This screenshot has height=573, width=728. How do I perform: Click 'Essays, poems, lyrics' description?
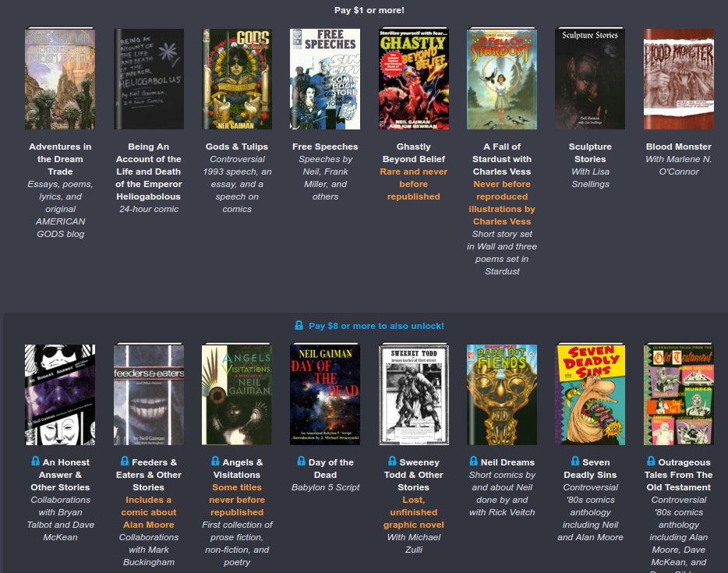60,209
